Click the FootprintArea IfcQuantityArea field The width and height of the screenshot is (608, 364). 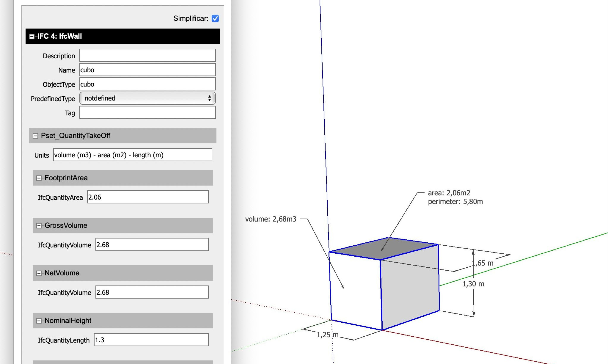pyautogui.click(x=148, y=197)
